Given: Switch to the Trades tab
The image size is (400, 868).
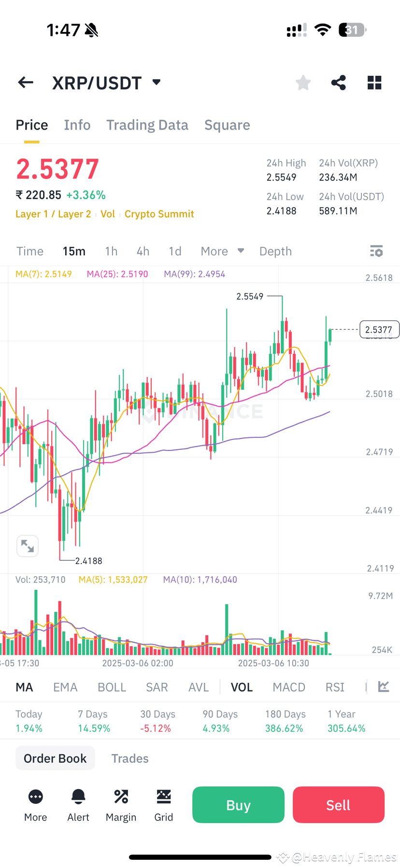Looking at the screenshot, I should [129, 758].
